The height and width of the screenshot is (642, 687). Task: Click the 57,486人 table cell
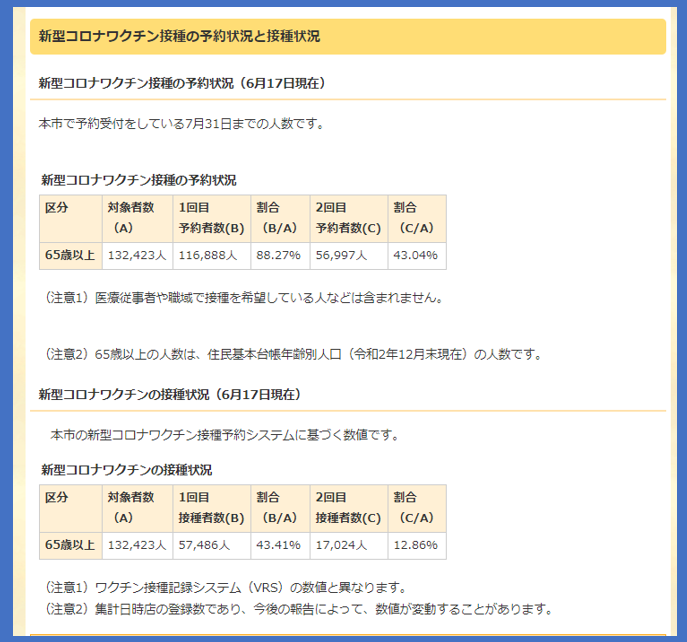(x=204, y=545)
